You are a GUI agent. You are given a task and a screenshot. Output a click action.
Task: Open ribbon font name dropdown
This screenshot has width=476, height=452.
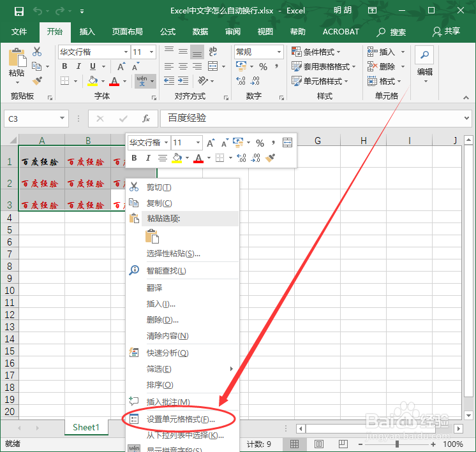(x=126, y=52)
